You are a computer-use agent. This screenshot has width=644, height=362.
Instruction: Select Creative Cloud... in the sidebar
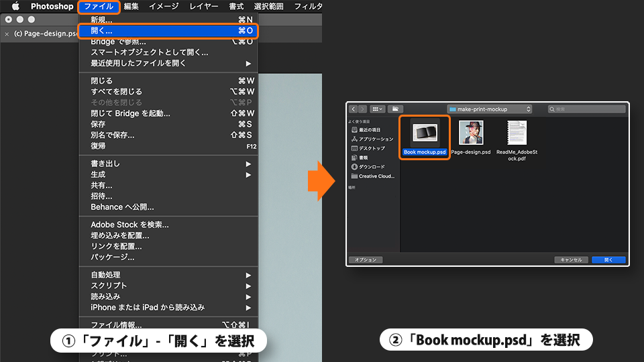click(372, 176)
